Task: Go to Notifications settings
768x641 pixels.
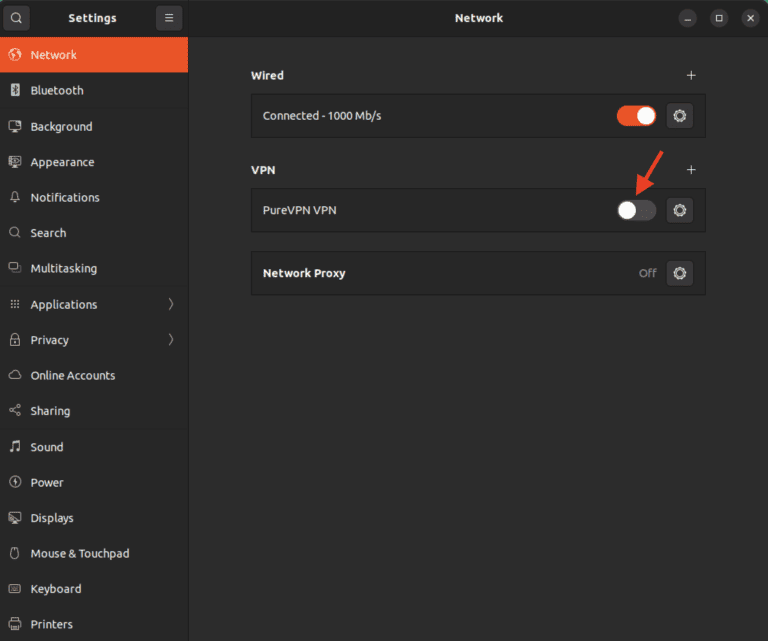Action: (x=65, y=198)
